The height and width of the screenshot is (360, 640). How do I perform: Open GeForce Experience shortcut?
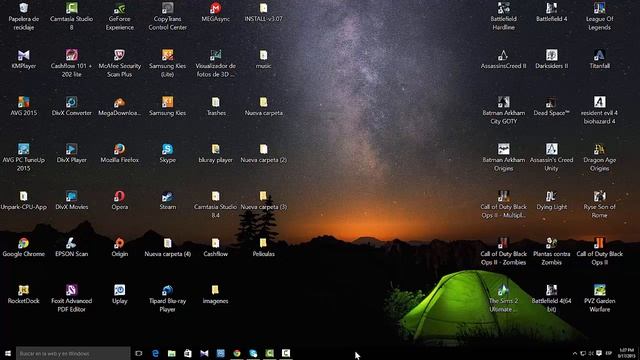coord(120,16)
